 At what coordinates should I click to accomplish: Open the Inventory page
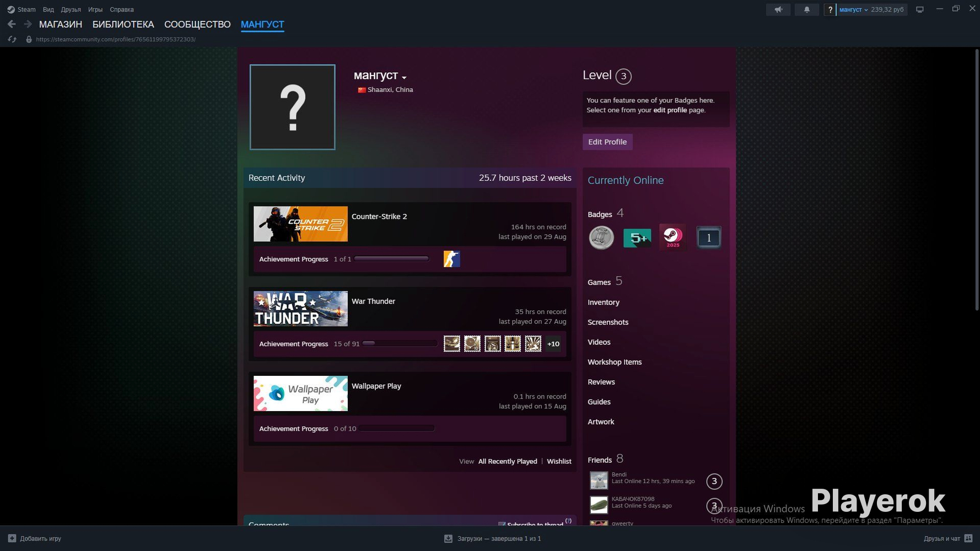(604, 302)
